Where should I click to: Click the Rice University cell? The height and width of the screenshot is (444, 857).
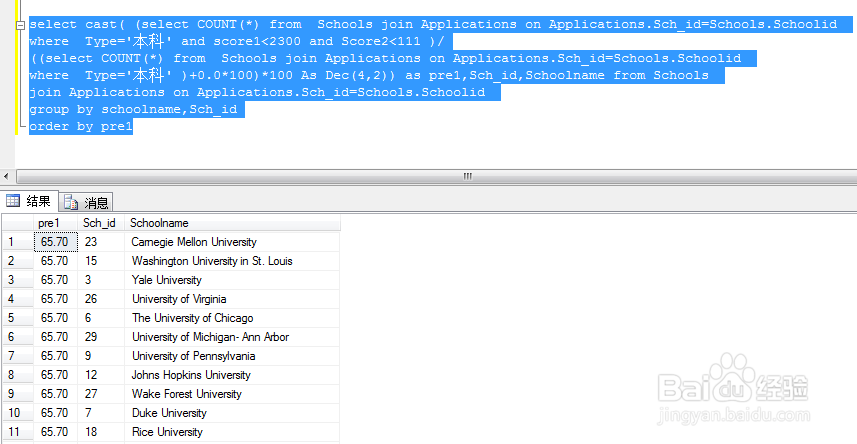pos(232,432)
